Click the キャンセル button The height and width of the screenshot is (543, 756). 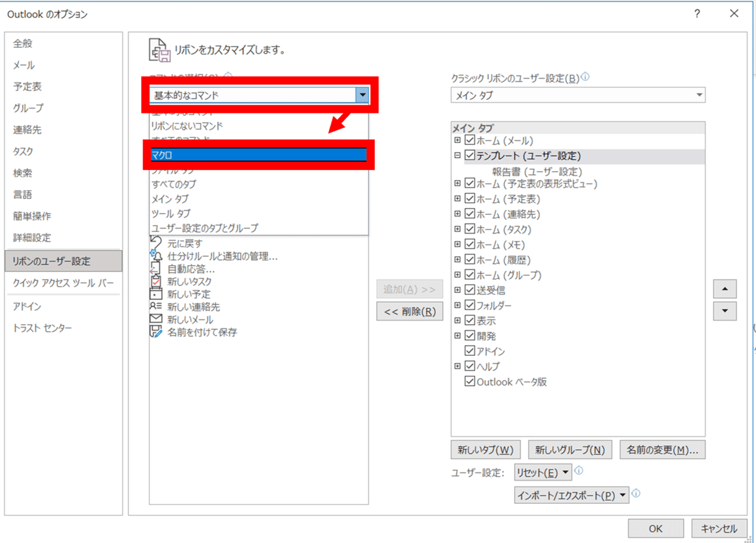[719, 528]
